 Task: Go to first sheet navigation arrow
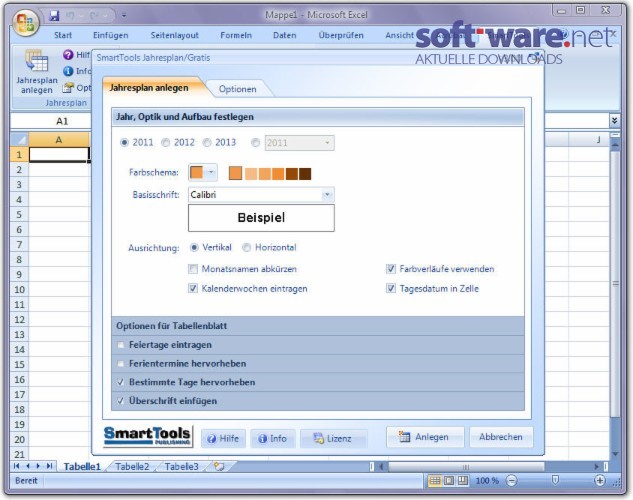click(x=17, y=466)
